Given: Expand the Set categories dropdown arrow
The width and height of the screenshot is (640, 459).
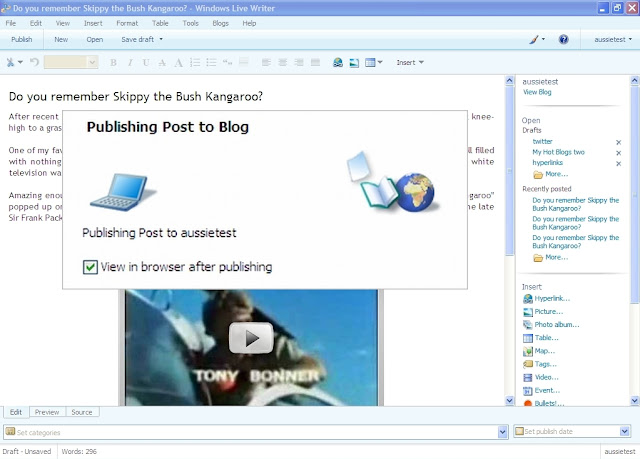Looking at the screenshot, I should [x=502, y=432].
